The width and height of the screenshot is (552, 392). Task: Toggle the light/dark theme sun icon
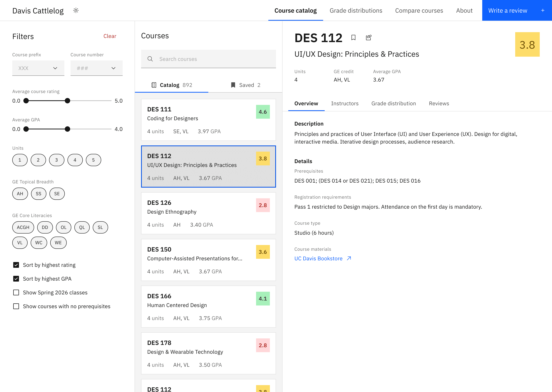click(x=76, y=10)
